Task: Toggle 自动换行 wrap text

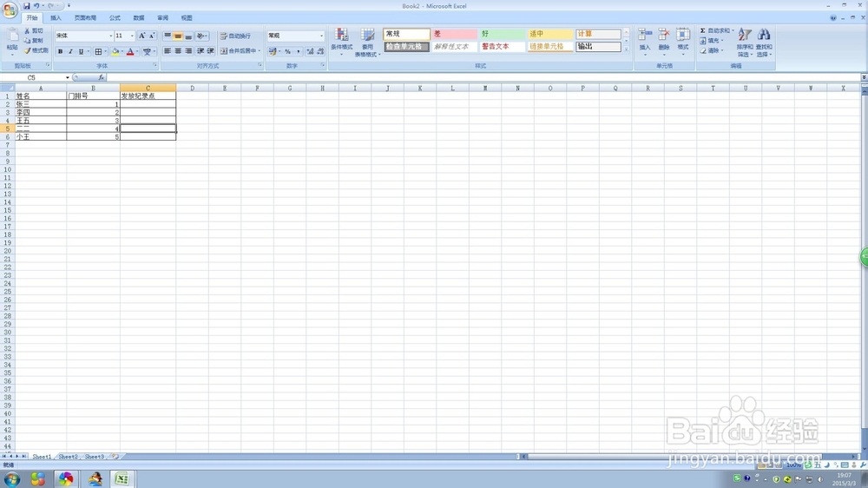Action: click(235, 36)
